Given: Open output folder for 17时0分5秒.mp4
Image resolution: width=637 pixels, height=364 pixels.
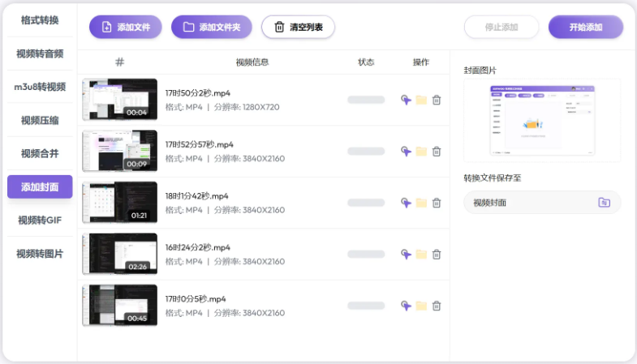Looking at the screenshot, I should pos(421,306).
